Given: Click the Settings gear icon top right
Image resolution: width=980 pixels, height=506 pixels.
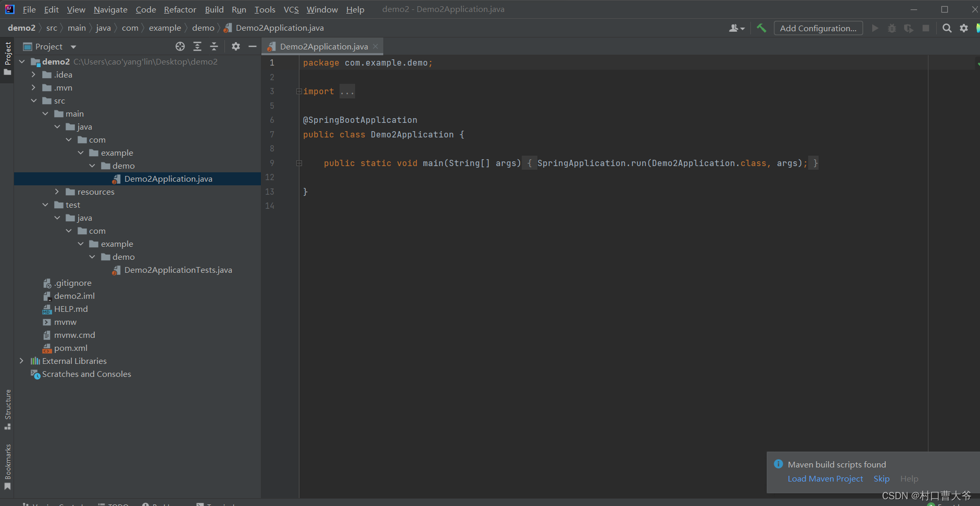Looking at the screenshot, I should click(964, 28).
